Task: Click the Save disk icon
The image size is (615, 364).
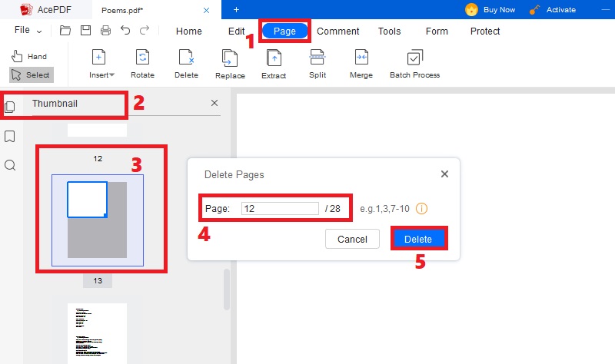Action: [85, 30]
